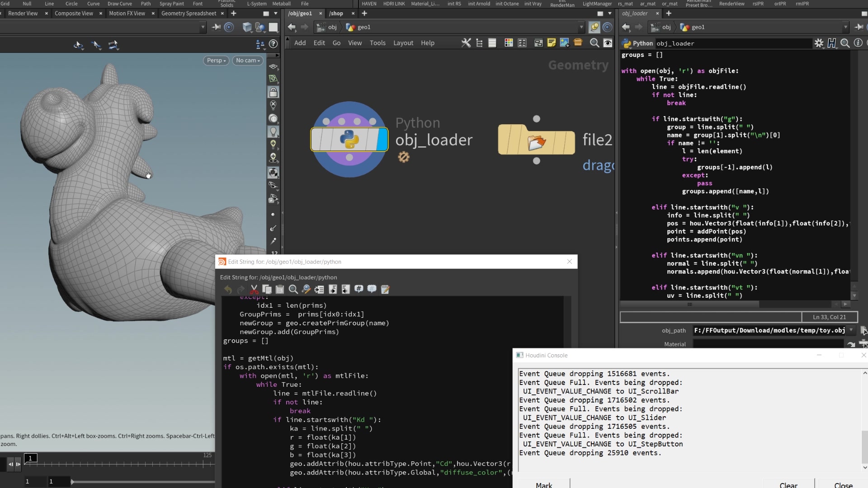
Task: Toggle the blue display flag on obj_loader node
Action: pos(382,139)
